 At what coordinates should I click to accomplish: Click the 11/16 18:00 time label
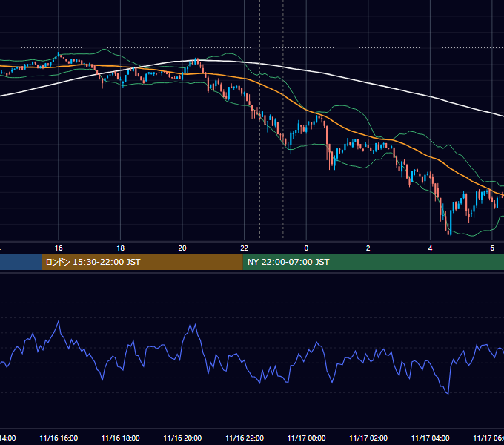click(121, 438)
